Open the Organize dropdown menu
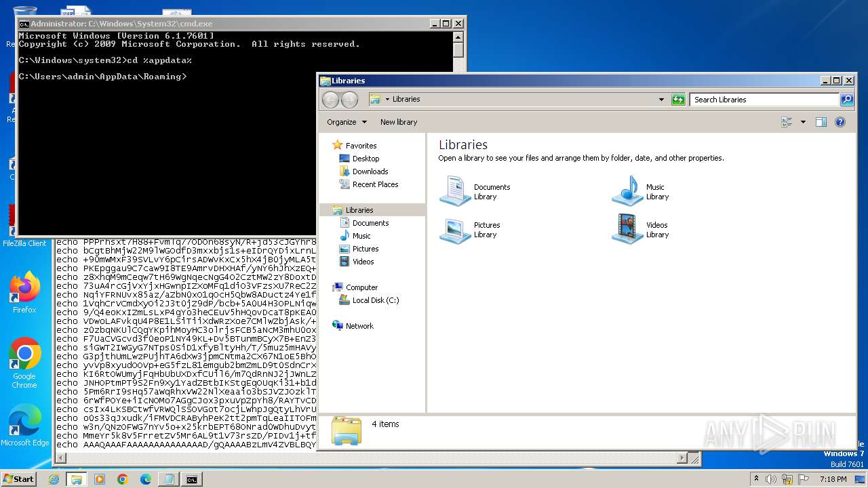This screenshot has height=488, width=868. pos(347,122)
